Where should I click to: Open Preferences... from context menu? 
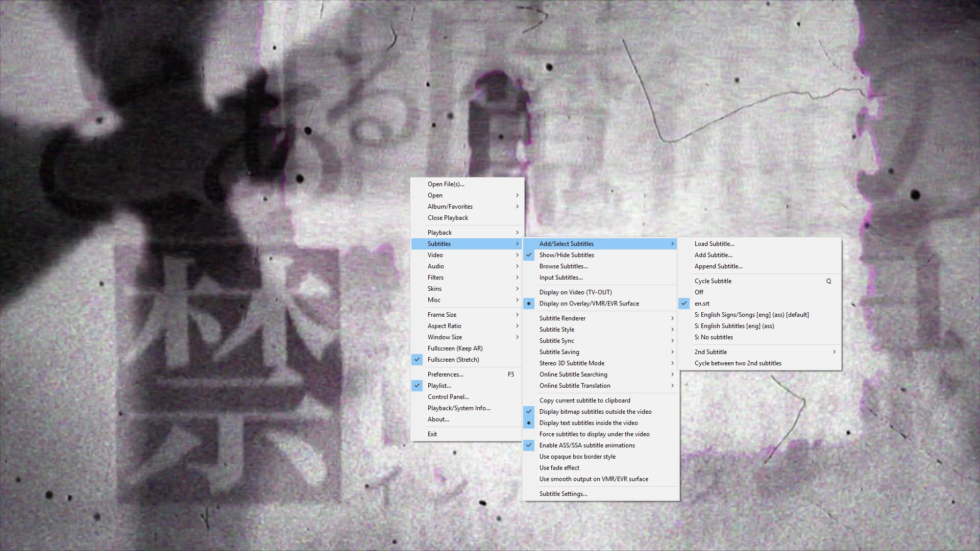[445, 374]
